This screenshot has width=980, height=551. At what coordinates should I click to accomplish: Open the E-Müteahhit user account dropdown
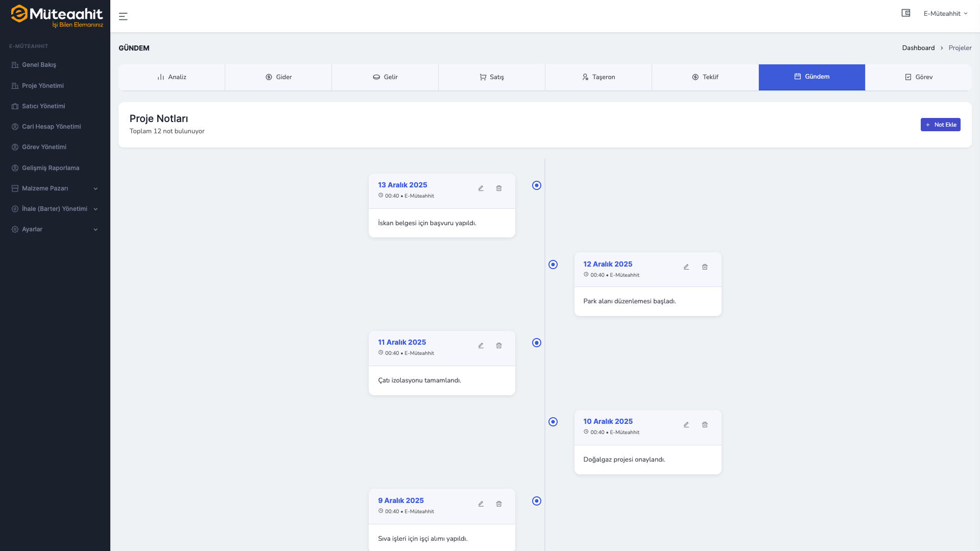click(945, 14)
